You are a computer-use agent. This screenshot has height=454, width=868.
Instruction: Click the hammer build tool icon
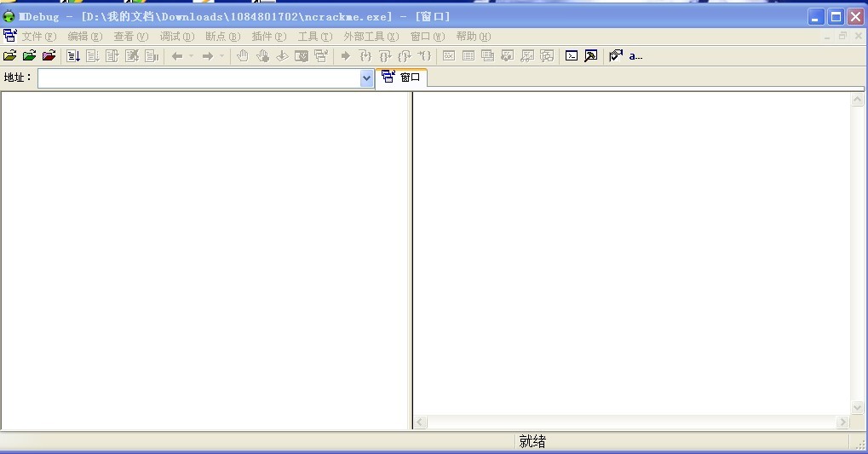pos(591,56)
